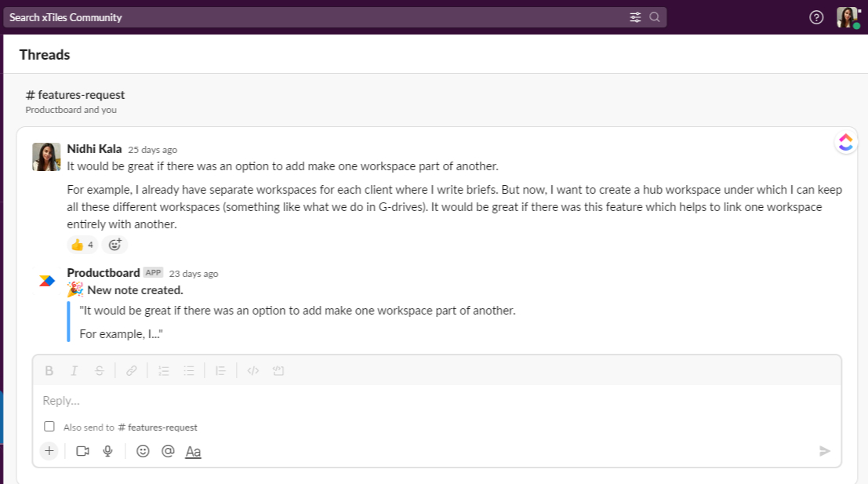868x484 pixels.
Task: Mention someone with the @ icon
Action: tap(168, 451)
